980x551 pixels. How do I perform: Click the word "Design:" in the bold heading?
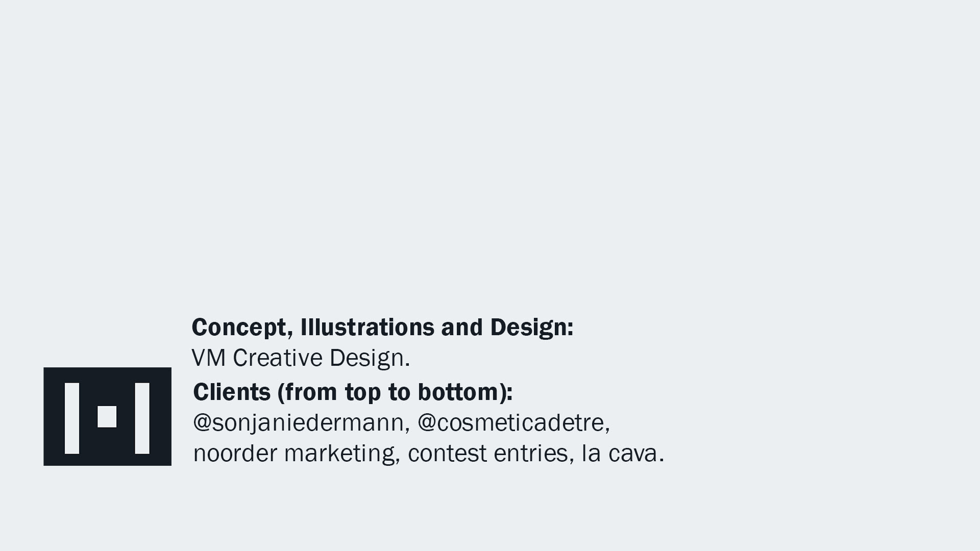531,328
